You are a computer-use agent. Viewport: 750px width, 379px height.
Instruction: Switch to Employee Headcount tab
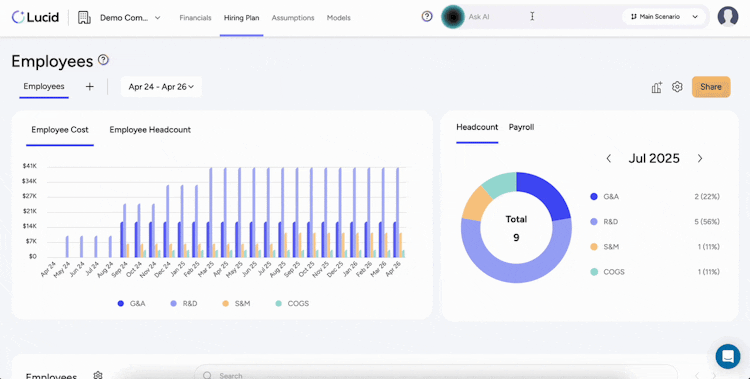(150, 130)
